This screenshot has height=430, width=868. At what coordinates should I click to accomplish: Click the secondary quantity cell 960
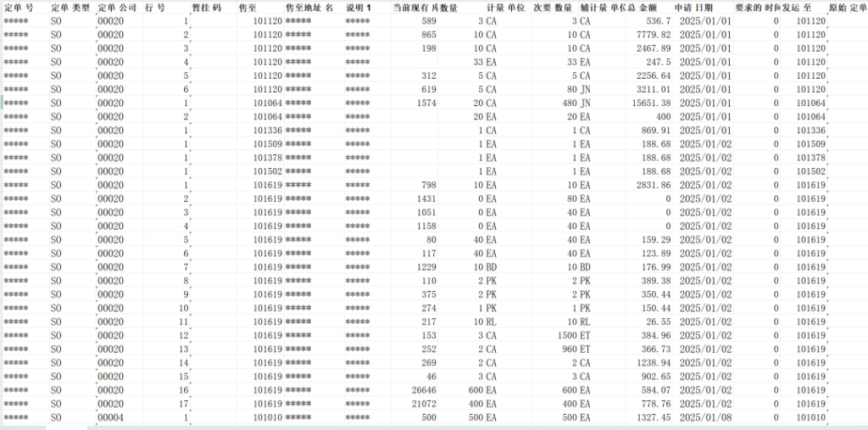coord(570,349)
